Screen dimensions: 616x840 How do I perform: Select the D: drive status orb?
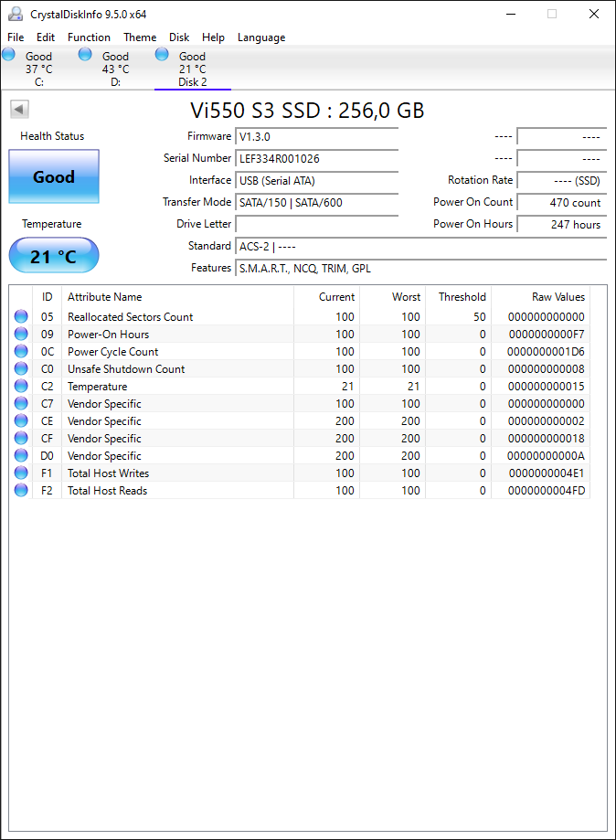[x=85, y=54]
